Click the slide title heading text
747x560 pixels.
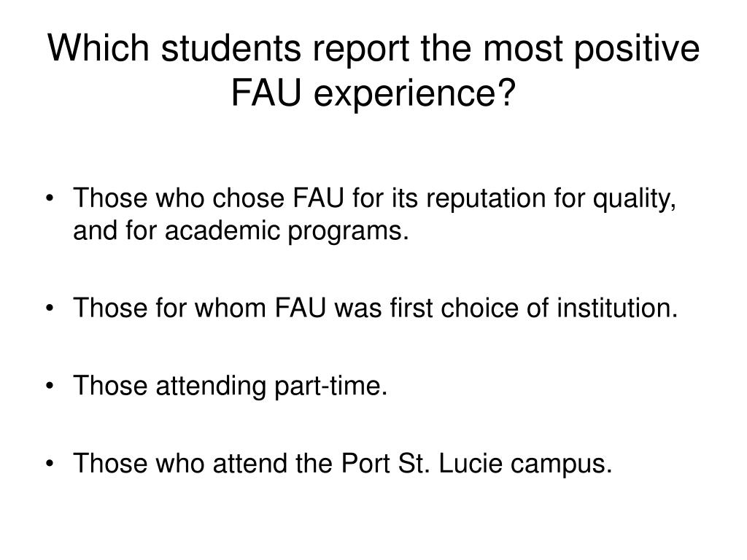click(373, 70)
